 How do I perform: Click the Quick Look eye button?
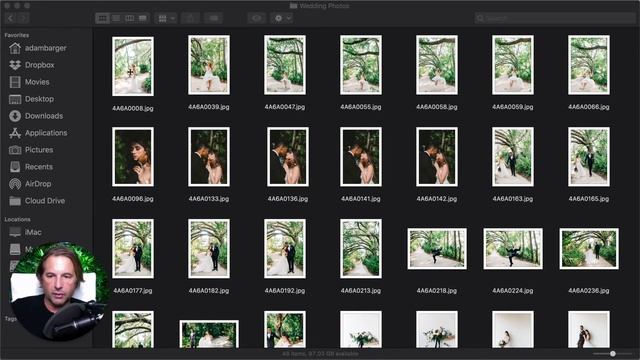coord(256,18)
